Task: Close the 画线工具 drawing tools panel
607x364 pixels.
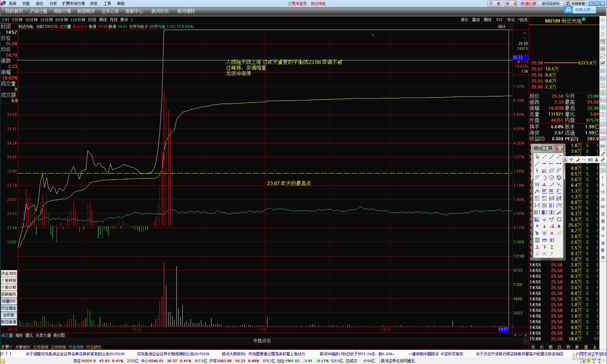Action: click(x=560, y=149)
